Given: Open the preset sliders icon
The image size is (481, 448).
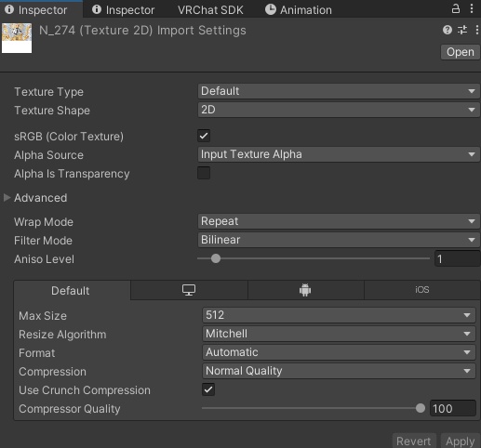Looking at the screenshot, I should click(x=462, y=30).
